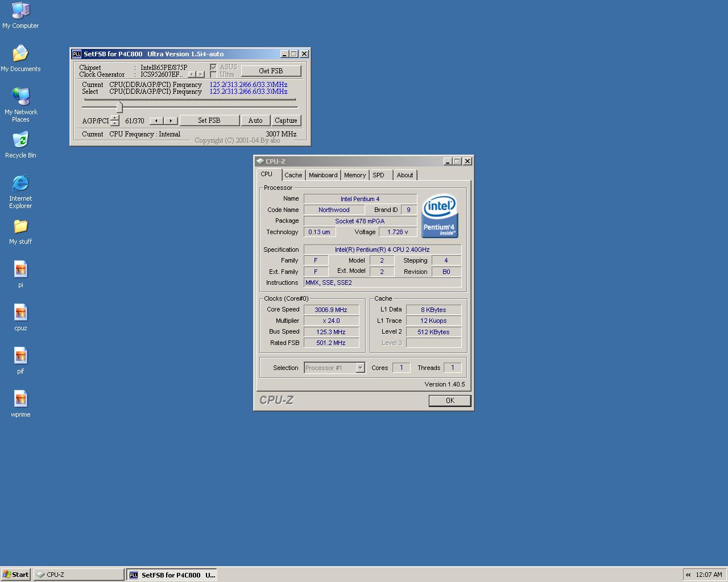Step frequency left with SetFSB arrow button
The width and height of the screenshot is (728, 582).
tap(156, 120)
